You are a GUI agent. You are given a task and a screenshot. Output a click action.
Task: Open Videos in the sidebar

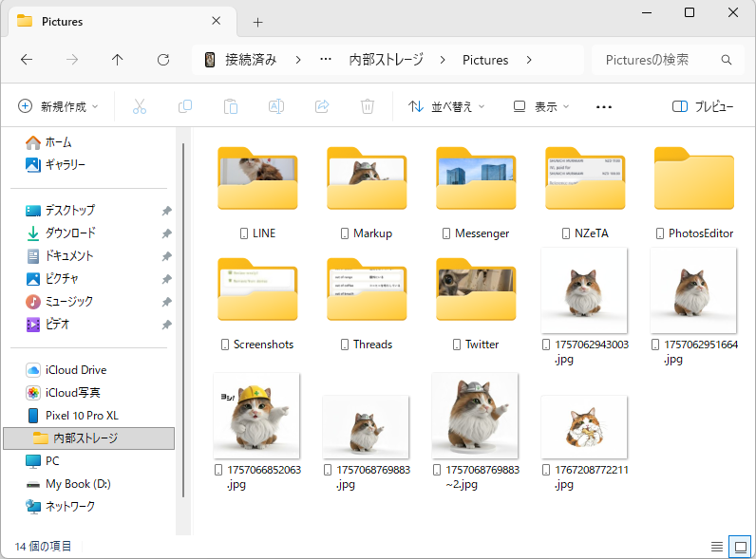coord(47,325)
